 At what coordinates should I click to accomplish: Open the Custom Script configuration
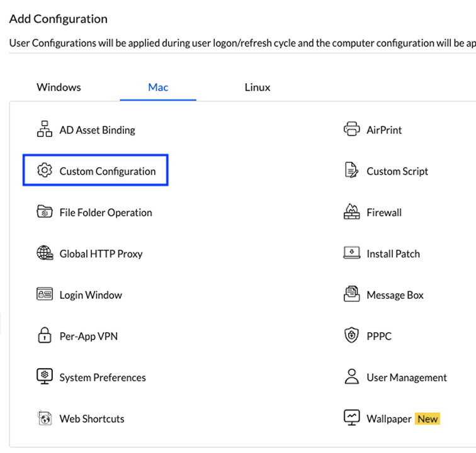click(x=397, y=171)
